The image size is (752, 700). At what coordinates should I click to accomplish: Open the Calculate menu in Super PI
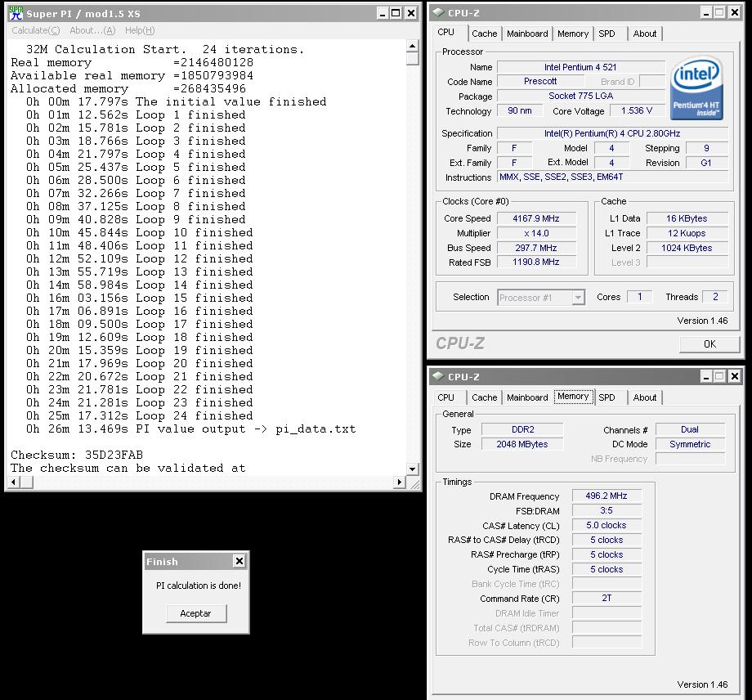coord(35,30)
